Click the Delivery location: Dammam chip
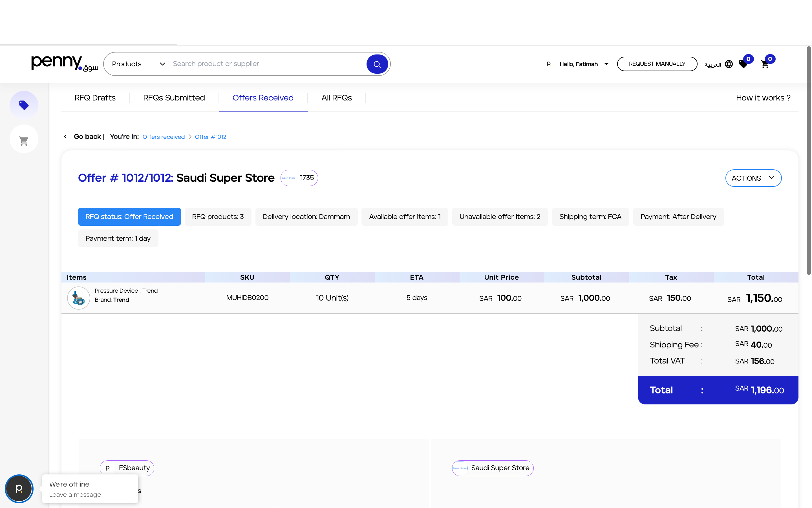Screen dimensions: 812x508 306,217
